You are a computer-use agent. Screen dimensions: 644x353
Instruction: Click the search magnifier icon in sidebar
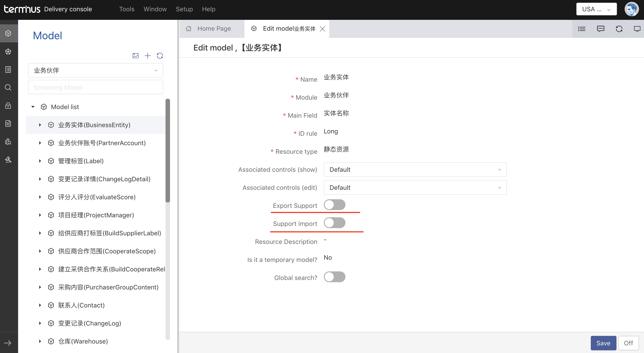tap(8, 87)
